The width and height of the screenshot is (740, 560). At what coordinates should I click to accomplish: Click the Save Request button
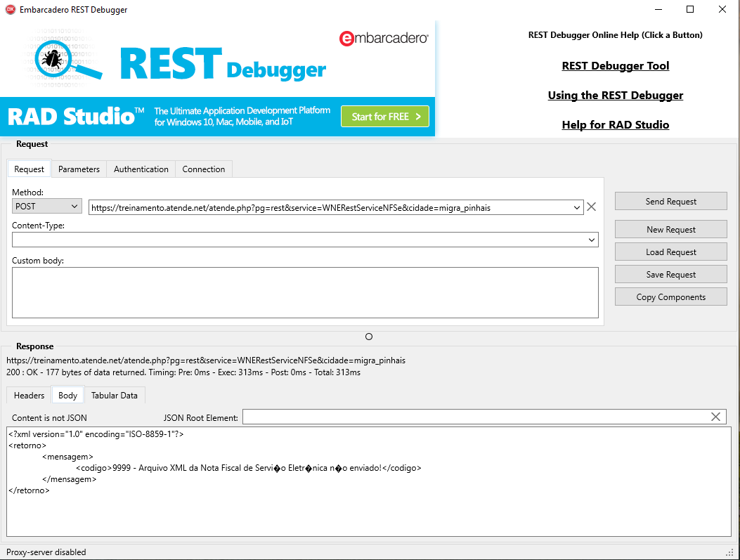tap(670, 275)
